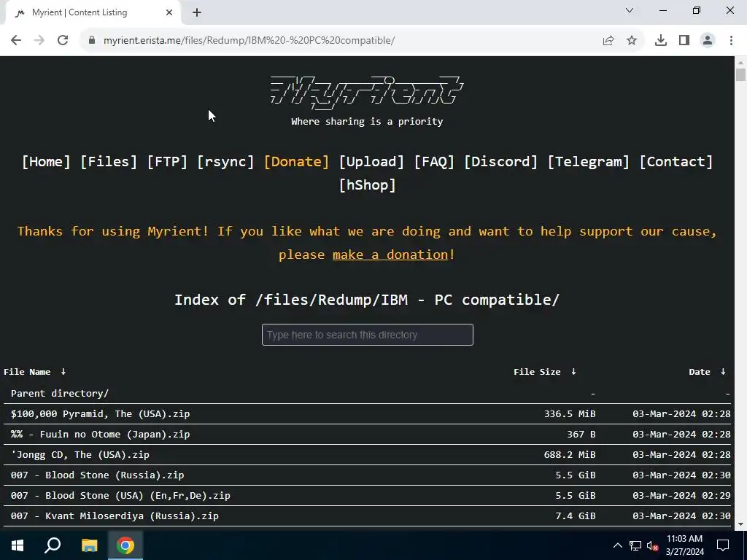
Task: Open Chrome downloads icon
Action: tap(661, 41)
